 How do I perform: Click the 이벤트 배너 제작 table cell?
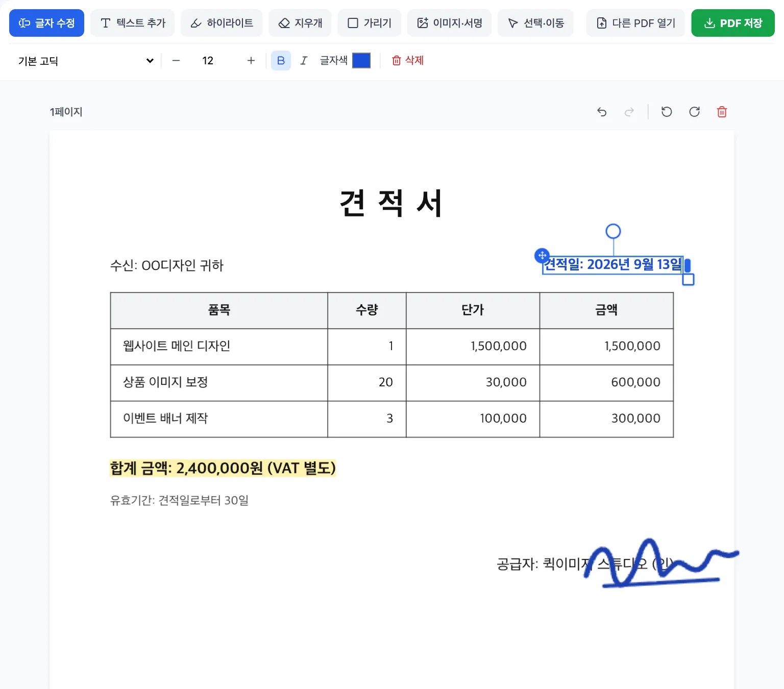[219, 419]
